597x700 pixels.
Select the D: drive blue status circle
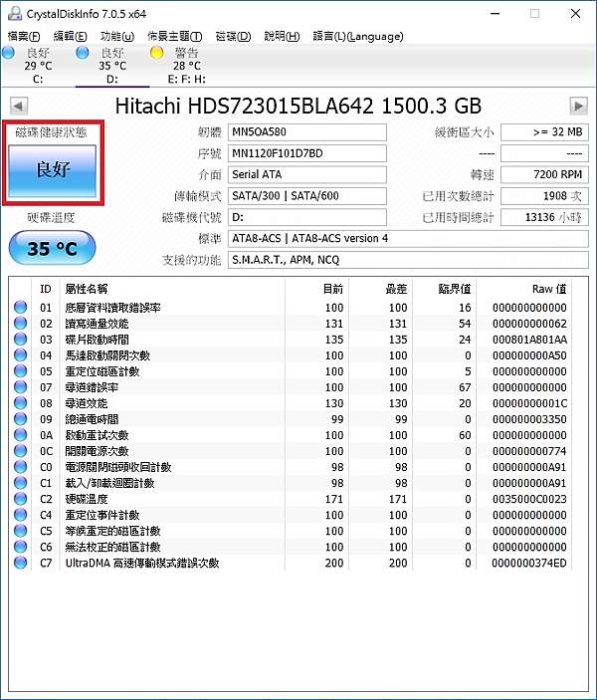[83, 53]
